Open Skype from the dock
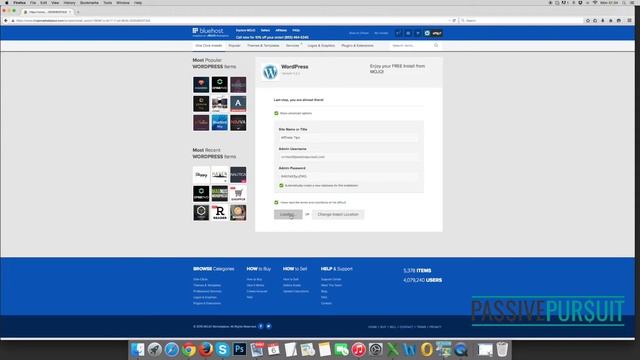This screenshot has height=360, width=640. point(222,350)
